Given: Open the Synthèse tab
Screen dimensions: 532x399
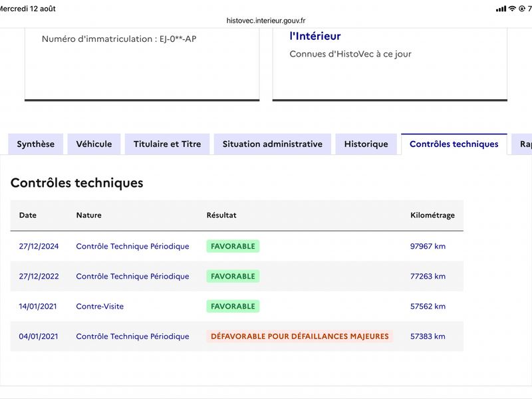Looking at the screenshot, I should tap(36, 144).
